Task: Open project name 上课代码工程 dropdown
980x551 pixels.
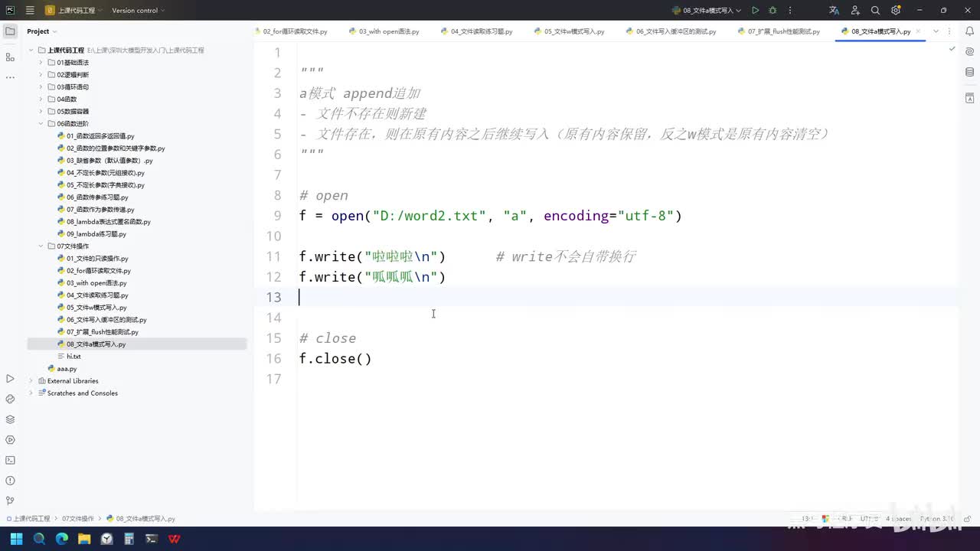Action: [73, 11]
